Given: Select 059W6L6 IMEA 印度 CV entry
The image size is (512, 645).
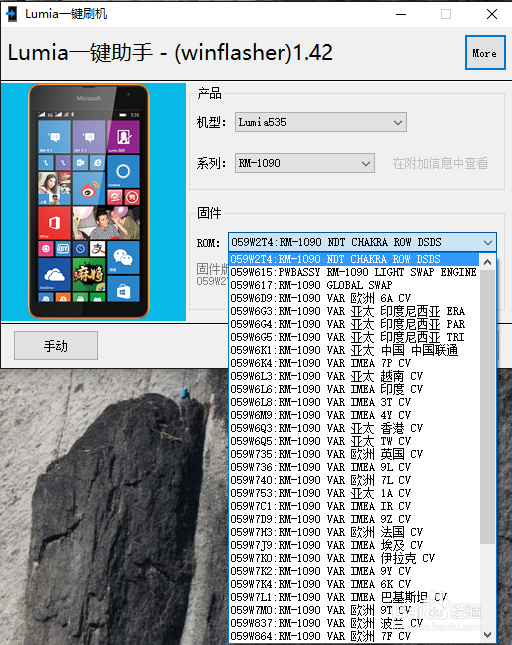Looking at the screenshot, I should click(x=354, y=389).
